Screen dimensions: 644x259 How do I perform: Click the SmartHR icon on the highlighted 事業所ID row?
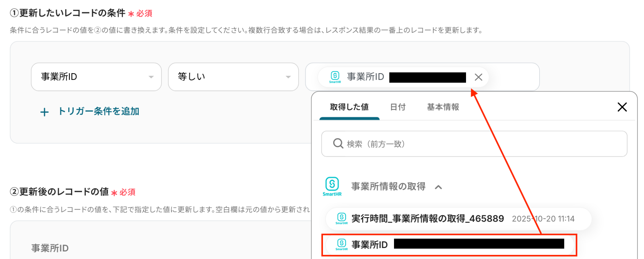(x=341, y=244)
